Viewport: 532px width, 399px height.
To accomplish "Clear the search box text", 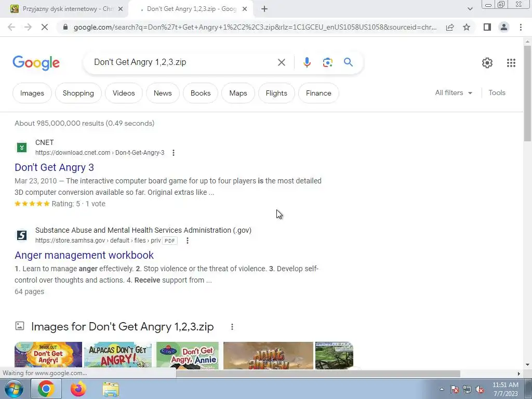I will click(x=281, y=62).
